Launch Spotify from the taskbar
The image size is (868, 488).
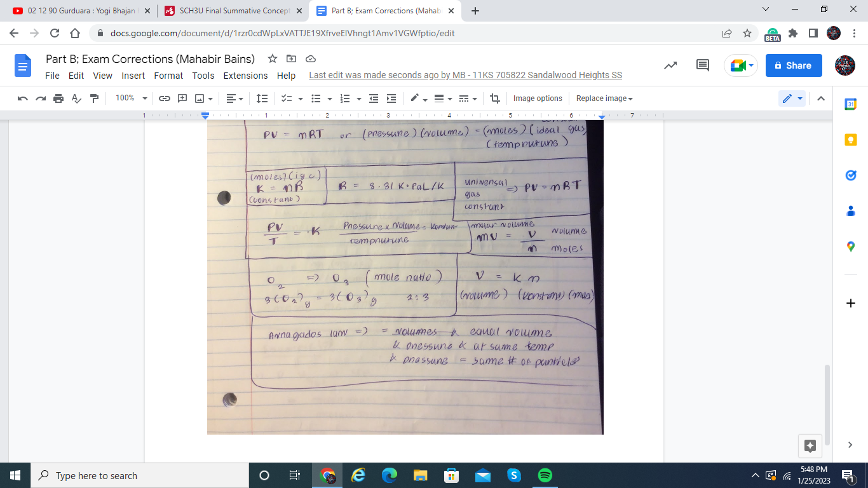click(x=545, y=475)
